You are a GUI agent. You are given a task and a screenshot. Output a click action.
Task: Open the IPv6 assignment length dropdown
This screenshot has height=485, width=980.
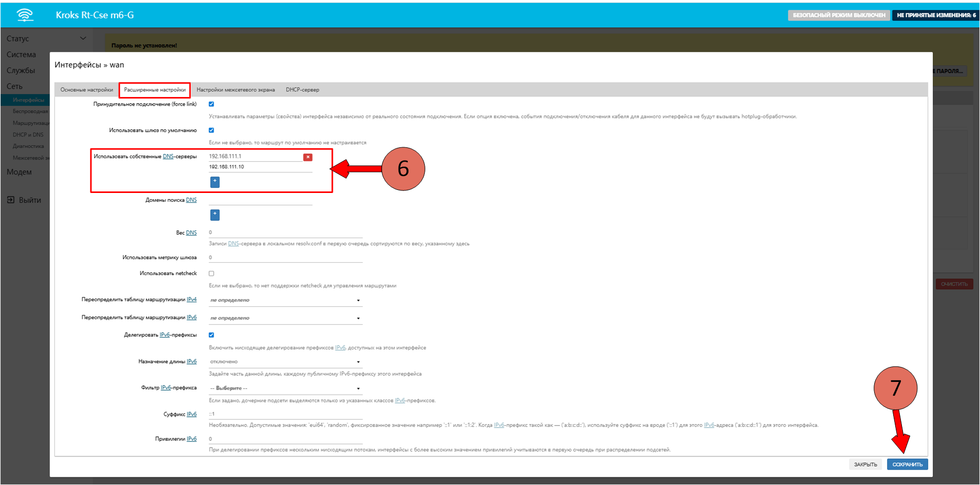coord(285,362)
